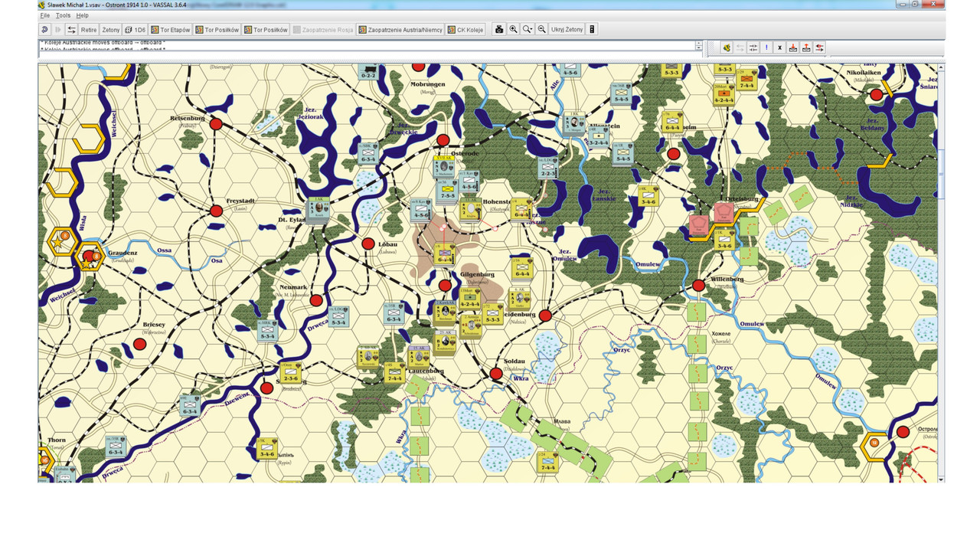980x543 pixels.
Task: Click the yellow-green VASSAL icon in map toolbar
Action: tap(727, 47)
